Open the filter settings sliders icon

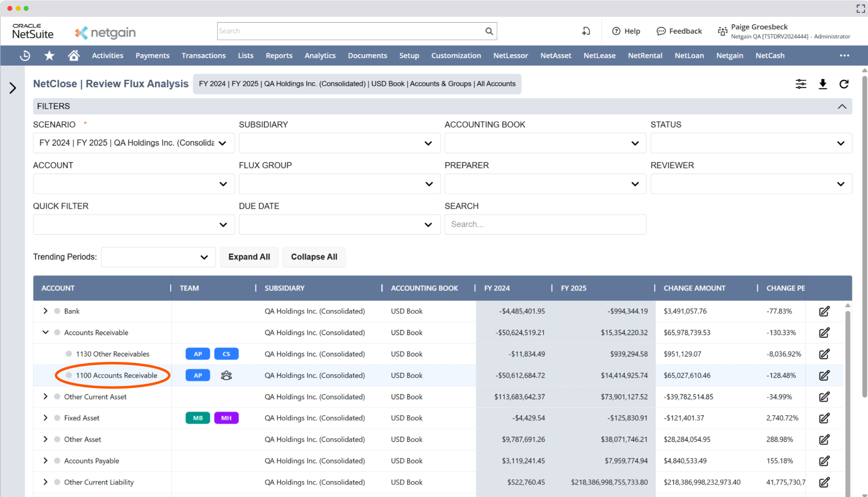801,84
